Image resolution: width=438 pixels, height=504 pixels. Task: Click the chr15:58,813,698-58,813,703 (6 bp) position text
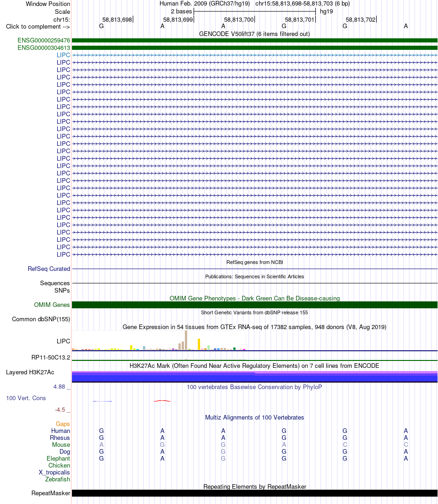click(302, 4)
